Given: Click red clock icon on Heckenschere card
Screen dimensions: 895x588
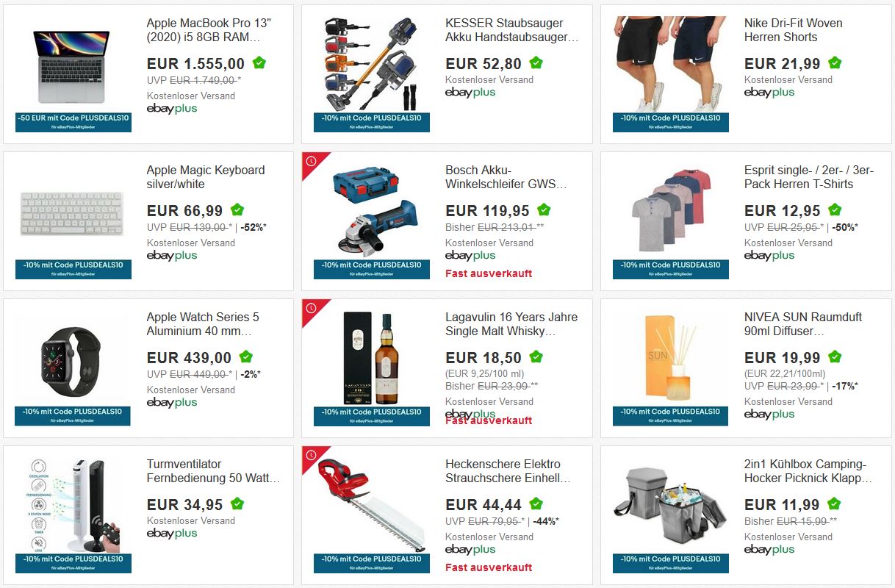Looking at the screenshot, I should pyautogui.click(x=311, y=456).
